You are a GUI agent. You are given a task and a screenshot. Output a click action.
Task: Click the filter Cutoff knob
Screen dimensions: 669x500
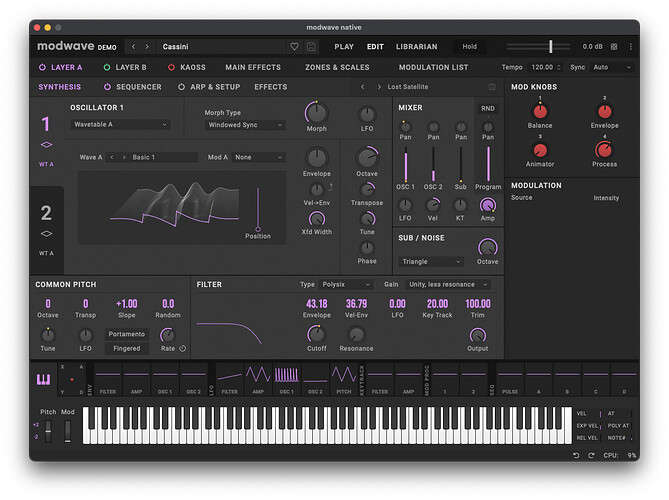coord(317,334)
